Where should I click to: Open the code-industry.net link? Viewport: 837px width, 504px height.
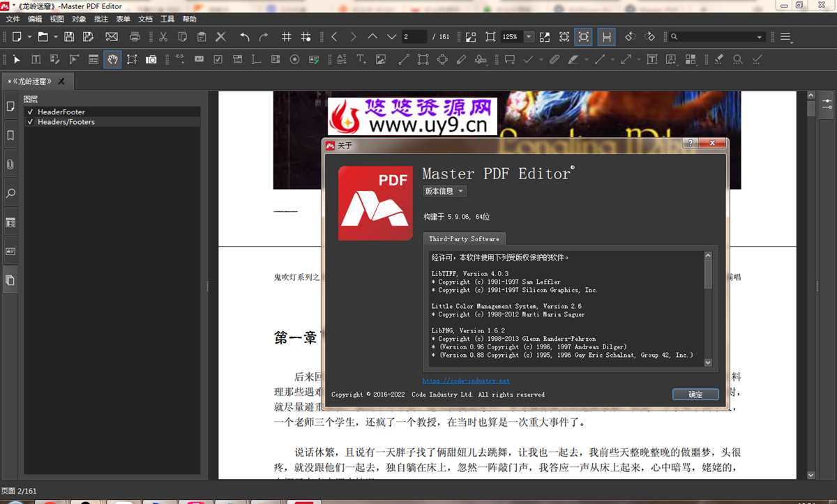point(466,381)
